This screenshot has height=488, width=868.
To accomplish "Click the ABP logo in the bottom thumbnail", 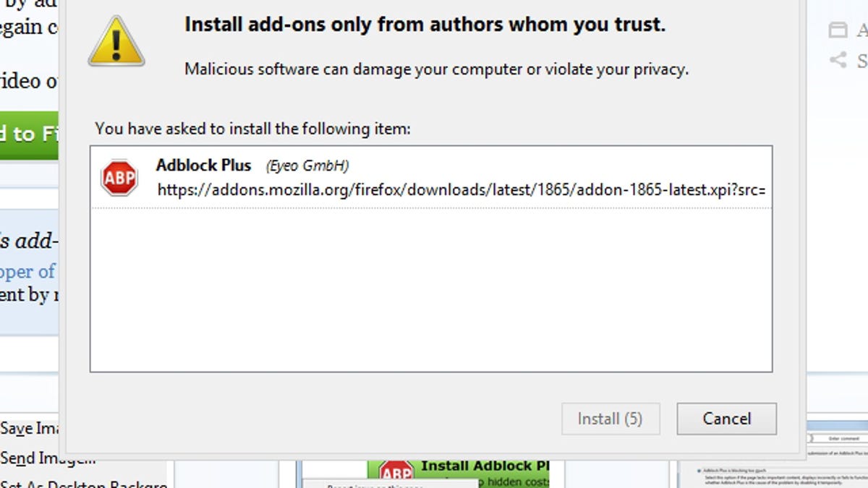I will (396, 473).
